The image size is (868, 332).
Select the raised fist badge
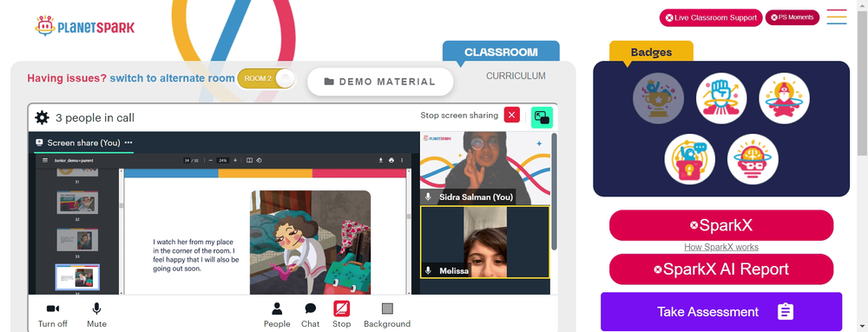coord(721,99)
